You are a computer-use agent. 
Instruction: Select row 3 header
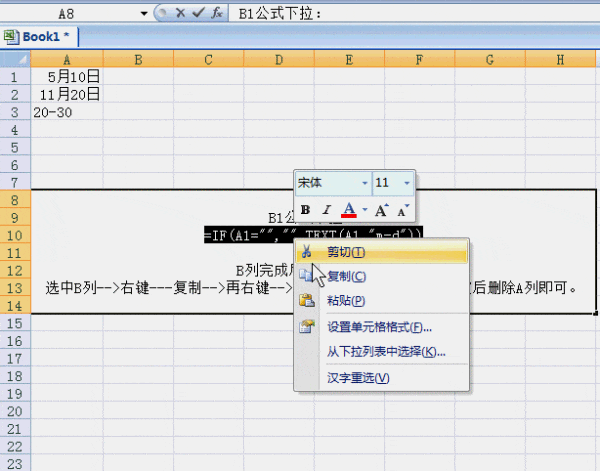pyautogui.click(x=15, y=112)
